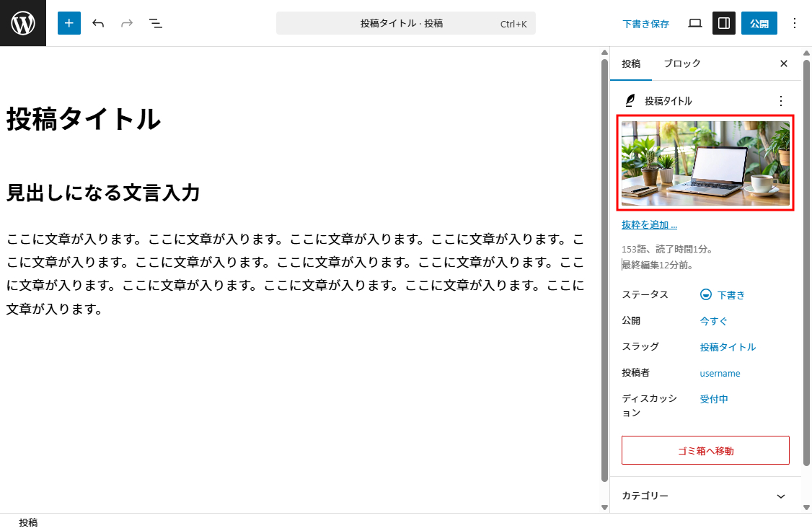Open the command palette 投稿タイトル · 投稿 bar
812x531 pixels.
405,23
